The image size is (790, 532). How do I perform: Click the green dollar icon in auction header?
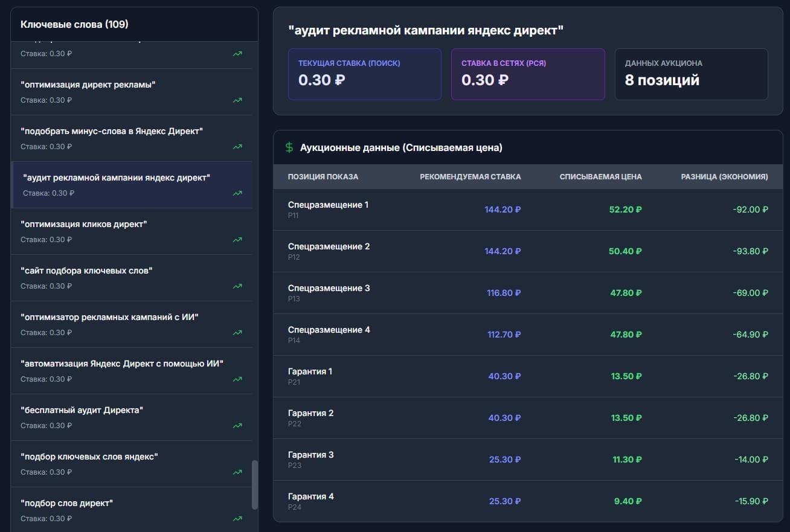[289, 147]
